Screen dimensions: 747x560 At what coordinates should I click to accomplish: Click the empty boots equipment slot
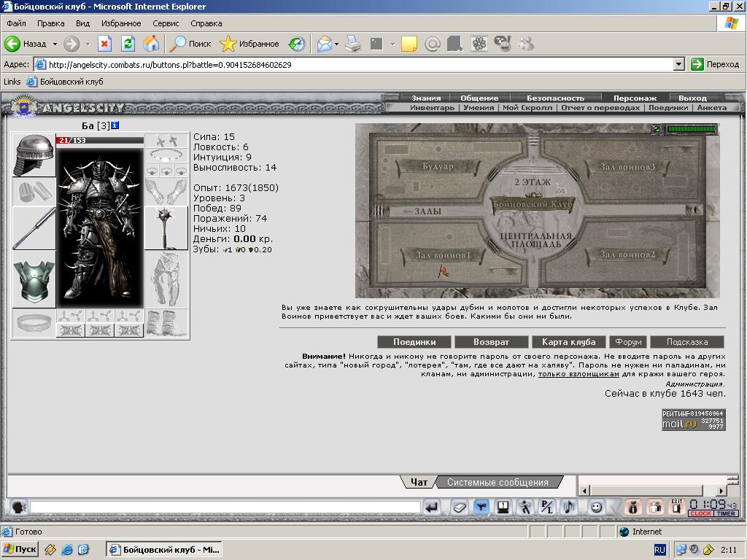pos(166,323)
